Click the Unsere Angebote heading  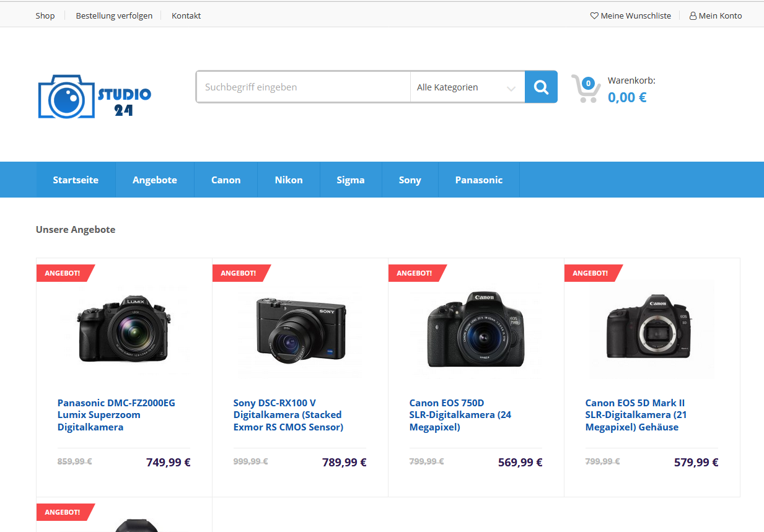pyautogui.click(x=76, y=230)
